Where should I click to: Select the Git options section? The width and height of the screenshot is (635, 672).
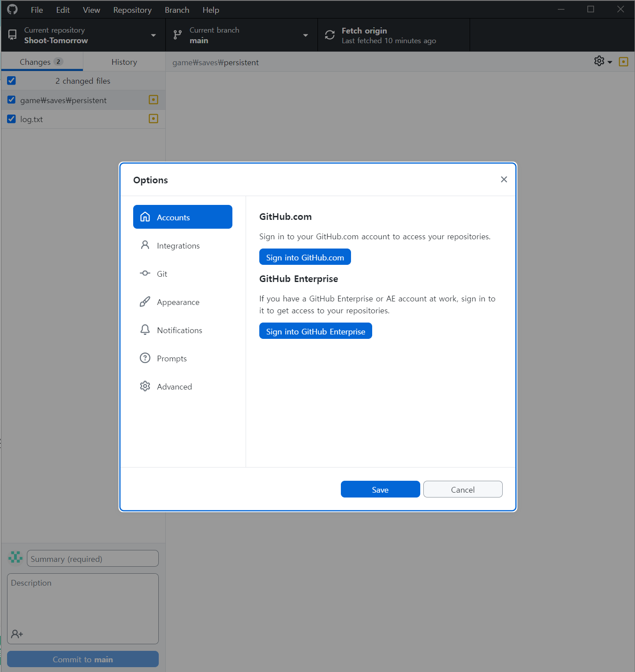tap(183, 274)
